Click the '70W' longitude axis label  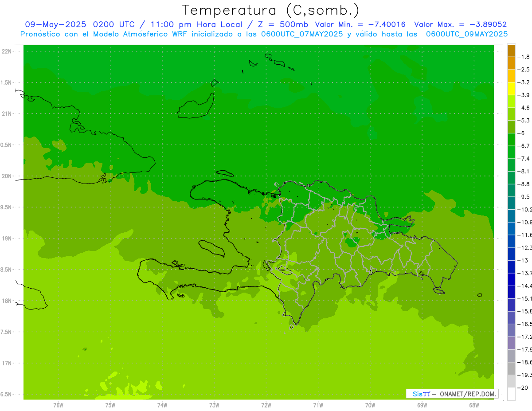coord(370,405)
